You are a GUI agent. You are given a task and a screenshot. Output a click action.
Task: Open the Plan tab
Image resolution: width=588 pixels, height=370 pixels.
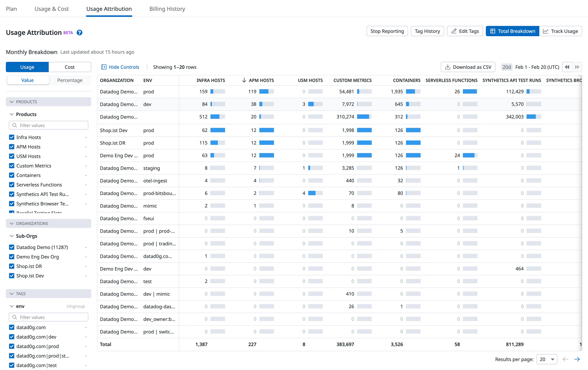(x=11, y=9)
